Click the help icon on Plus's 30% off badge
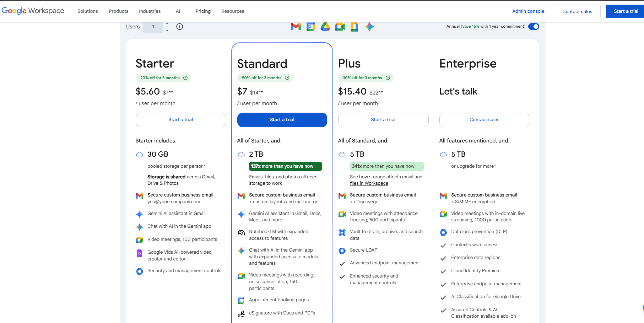Image resolution: width=644 pixels, height=323 pixels. pyautogui.click(x=388, y=77)
